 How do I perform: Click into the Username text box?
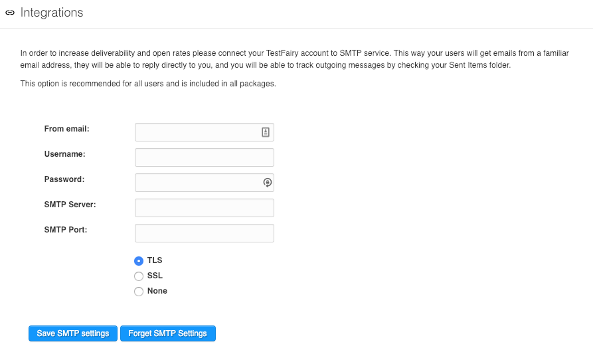coord(205,157)
